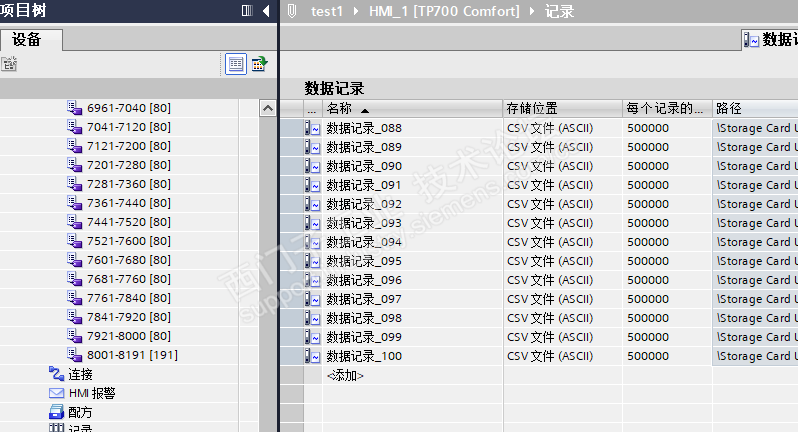Click the log icon of 数据记录_088
798x432 pixels.
click(x=312, y=128)
